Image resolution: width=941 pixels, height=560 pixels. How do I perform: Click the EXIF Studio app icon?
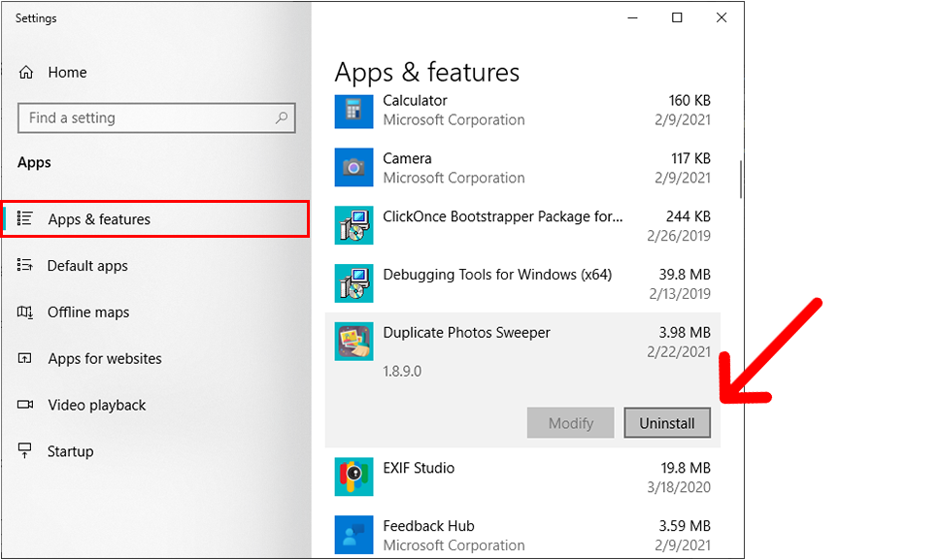pyautogui.click(x=353, y=477)
